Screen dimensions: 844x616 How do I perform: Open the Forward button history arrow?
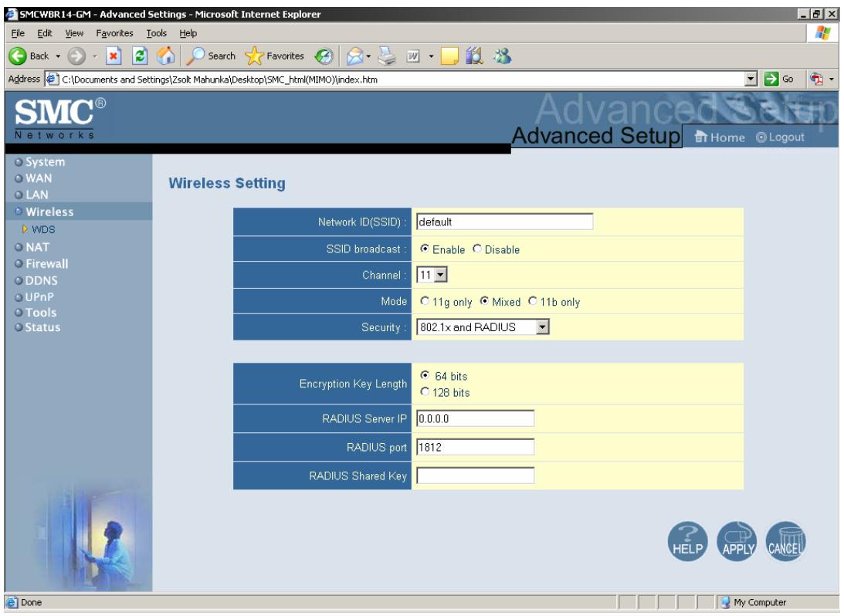pyautogui.click(x=95, y=56)
